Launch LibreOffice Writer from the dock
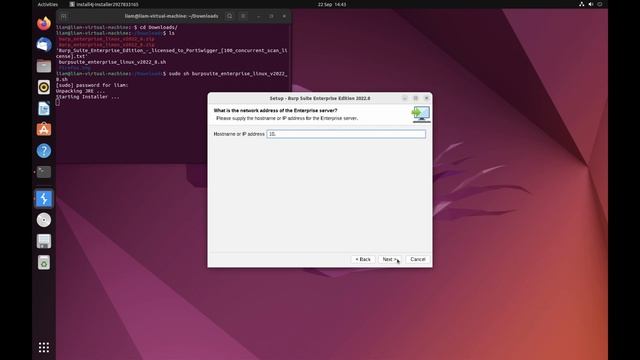 coord(44,108)
